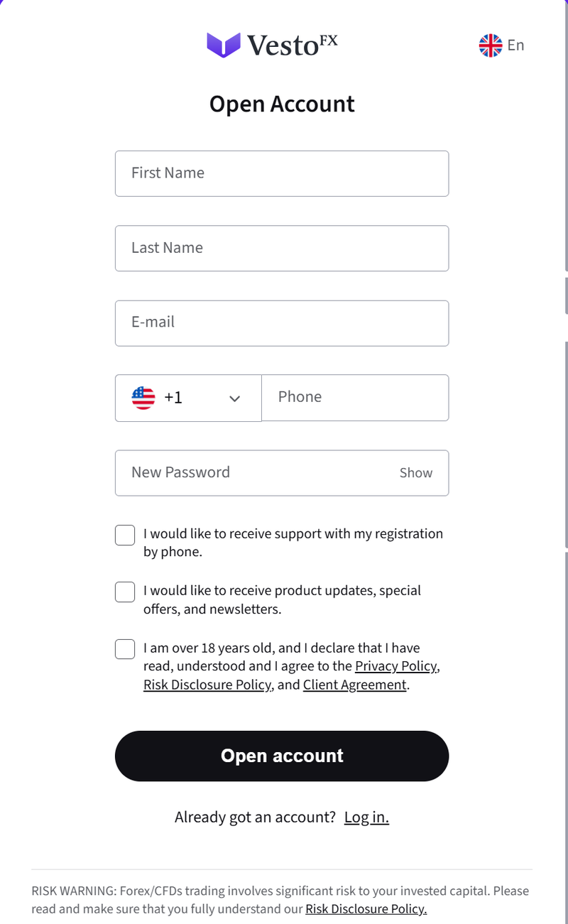Click the Open account button
The width and height of the screenshot is (568, 924).
click(282, 756)
